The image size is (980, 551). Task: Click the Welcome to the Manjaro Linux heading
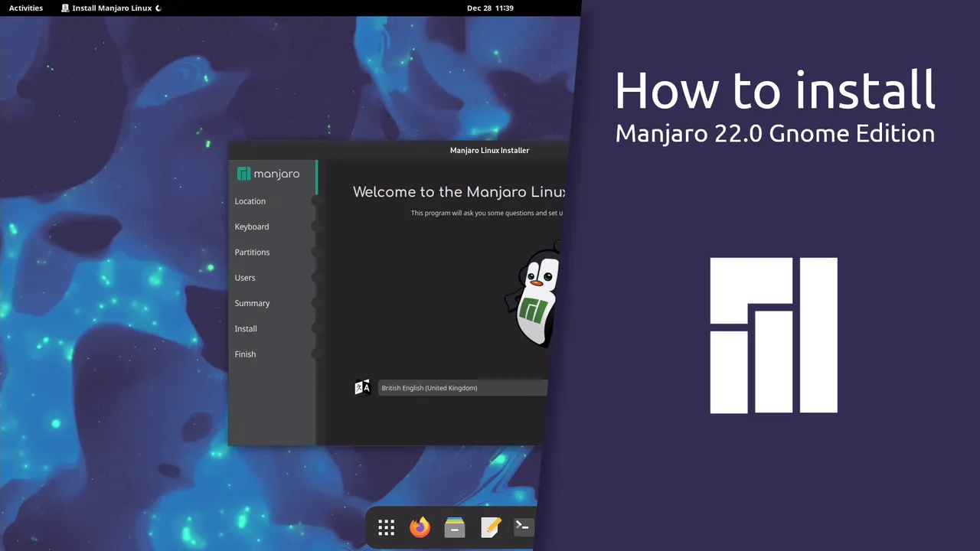pos(459,192)
